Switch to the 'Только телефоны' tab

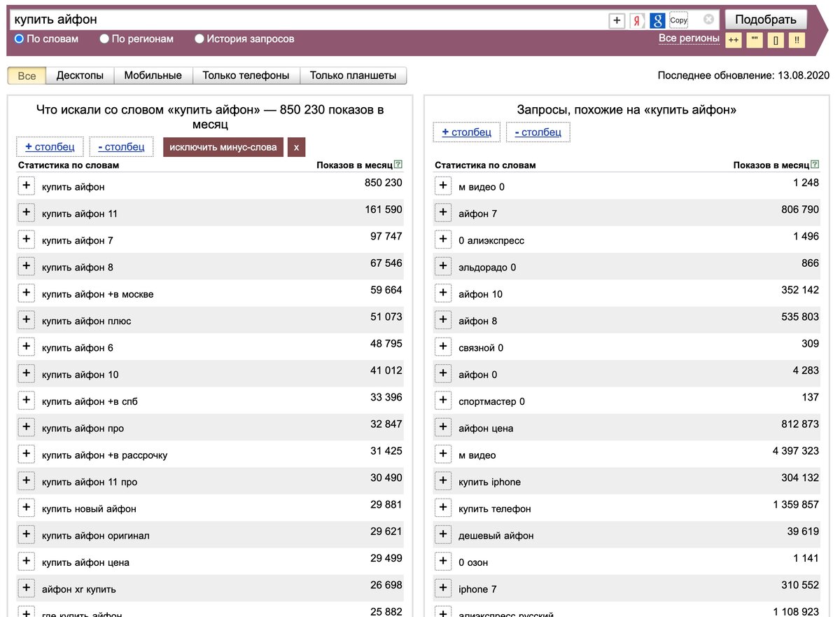246,76
